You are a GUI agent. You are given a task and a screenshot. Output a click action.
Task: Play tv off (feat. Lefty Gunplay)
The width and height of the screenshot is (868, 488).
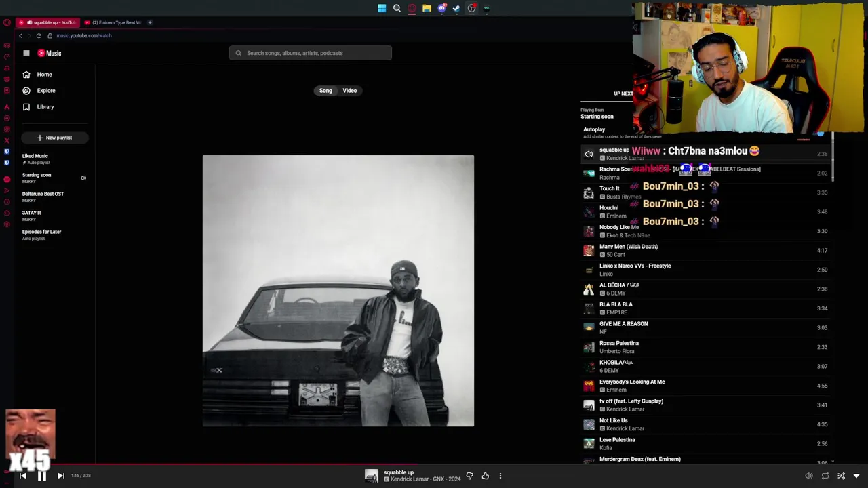coord(707,405)
